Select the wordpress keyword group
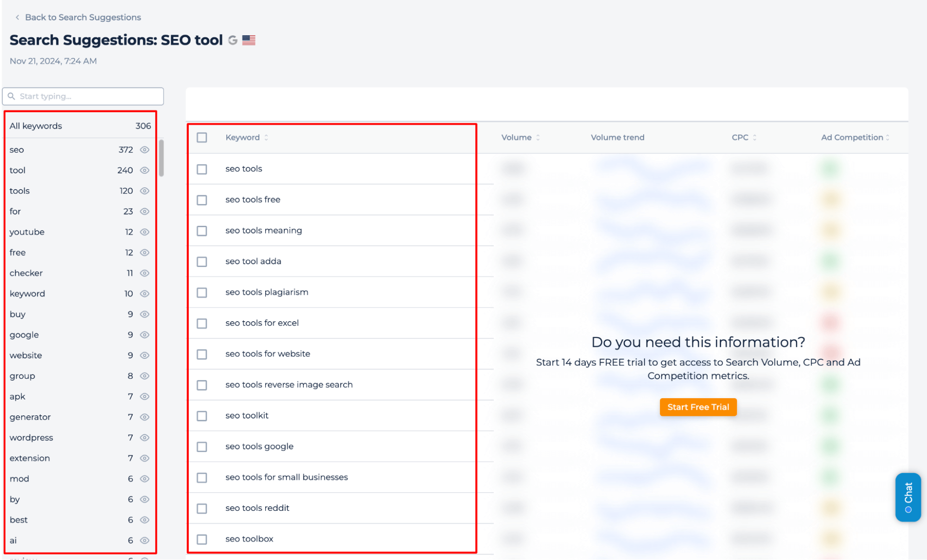 [x=31, y=438]
